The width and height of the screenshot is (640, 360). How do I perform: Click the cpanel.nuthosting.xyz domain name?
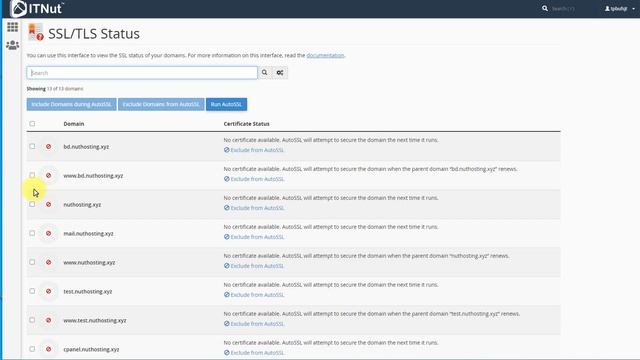91,350
